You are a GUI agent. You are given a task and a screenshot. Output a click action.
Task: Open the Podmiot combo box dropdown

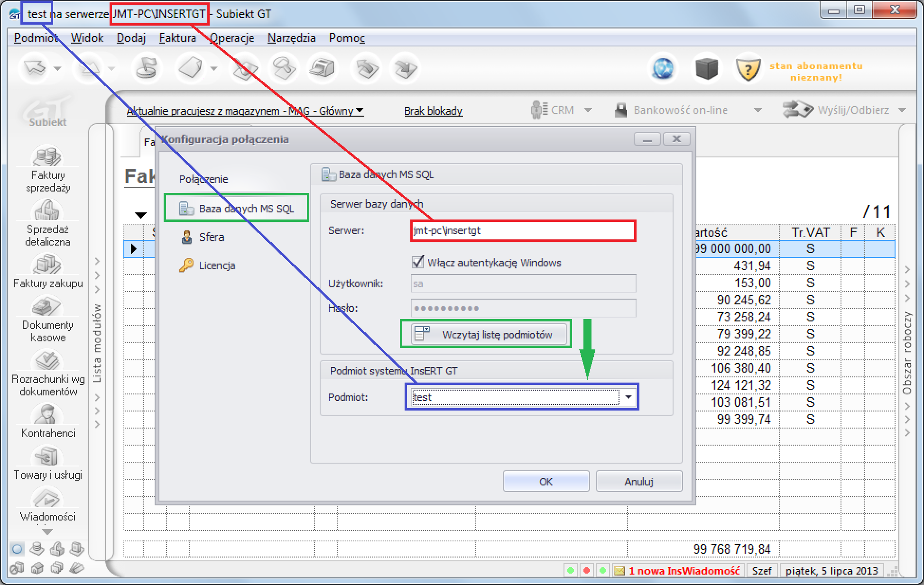click(628, 397)
